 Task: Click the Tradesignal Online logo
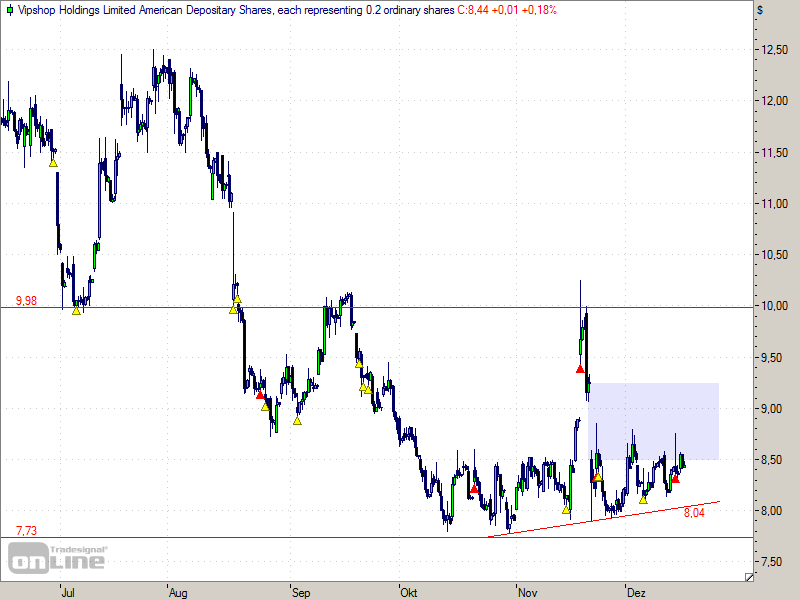pyautogui.click(x=57, y=558)
